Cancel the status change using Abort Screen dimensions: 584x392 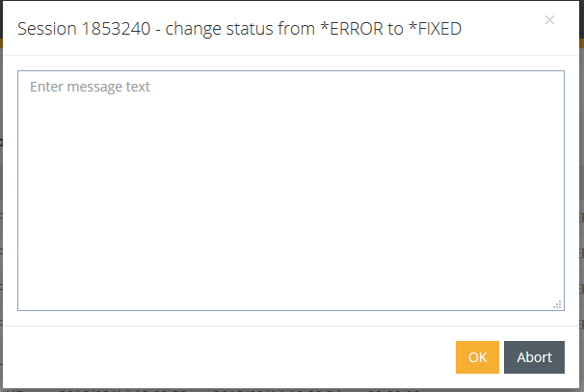(534, 357)
